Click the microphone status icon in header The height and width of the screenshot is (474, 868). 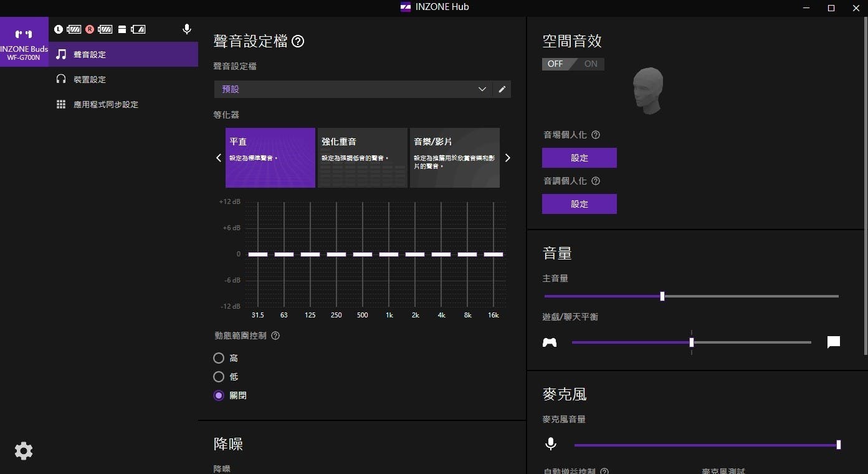click(x=186, y=29)
